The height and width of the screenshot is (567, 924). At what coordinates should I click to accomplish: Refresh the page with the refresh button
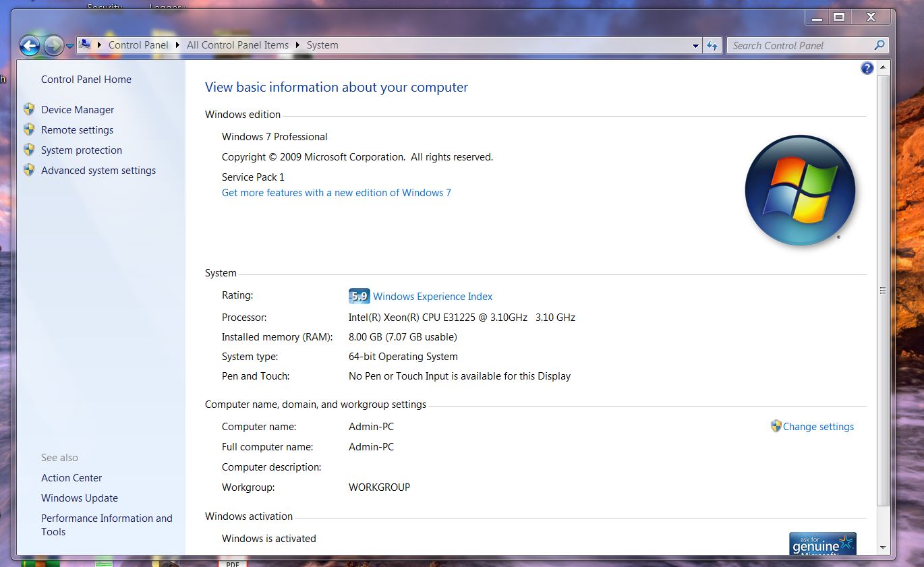tap(712, 46)
